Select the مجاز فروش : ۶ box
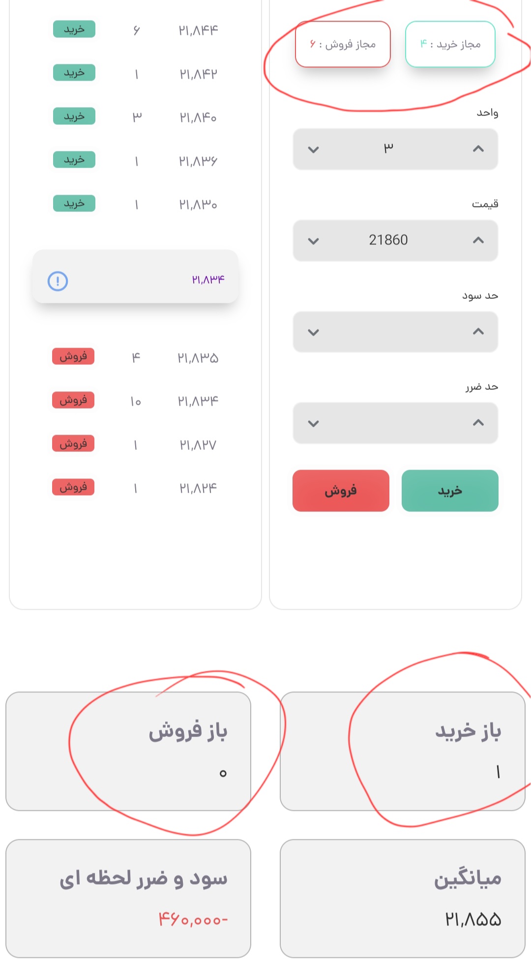This screenshot has width=531, height=980. (343, 44)
